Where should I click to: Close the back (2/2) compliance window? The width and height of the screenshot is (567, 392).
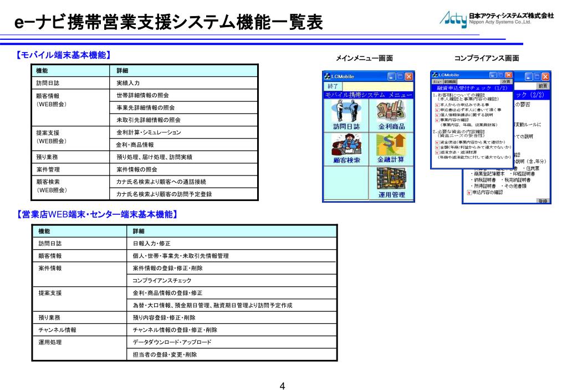pyautogui.click(x=545, y=76)
